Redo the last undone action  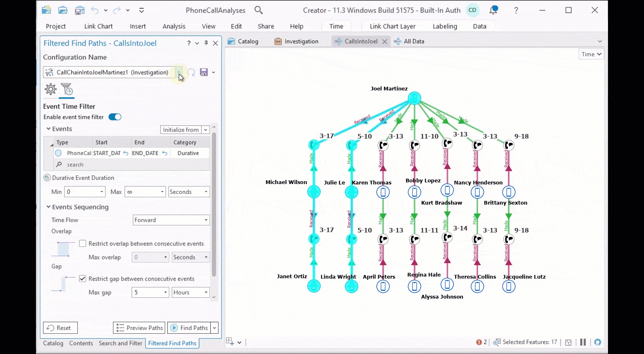point(117,10)
